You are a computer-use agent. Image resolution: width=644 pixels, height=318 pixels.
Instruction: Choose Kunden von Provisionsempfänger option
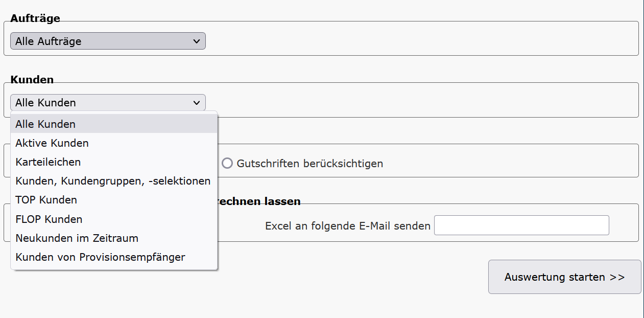(101, 257)
